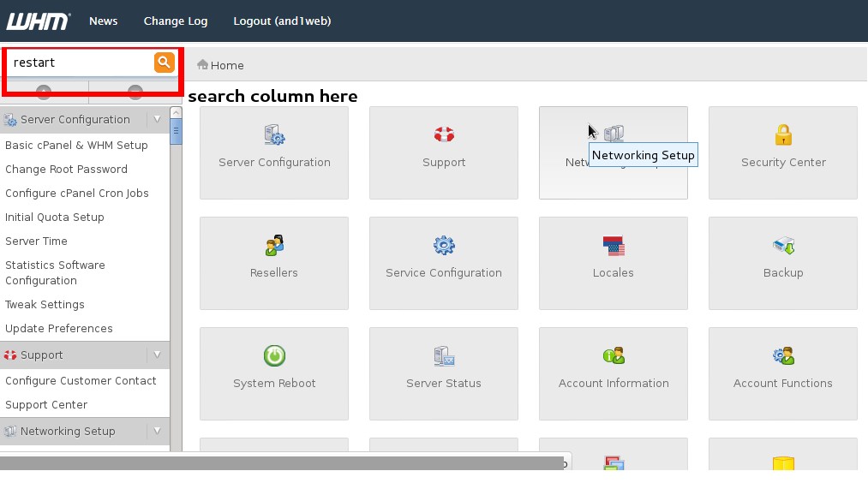Viewport: 868px width, 483px height.
Task: Click the sidebar vertical scrollbar thumb
Action: click(x=176, y=132)
